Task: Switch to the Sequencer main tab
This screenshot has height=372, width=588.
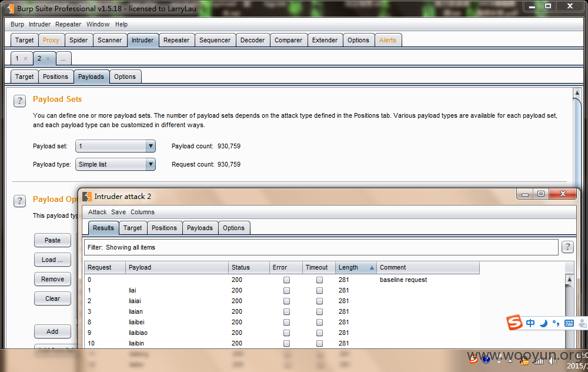Action: coord(215,40)
